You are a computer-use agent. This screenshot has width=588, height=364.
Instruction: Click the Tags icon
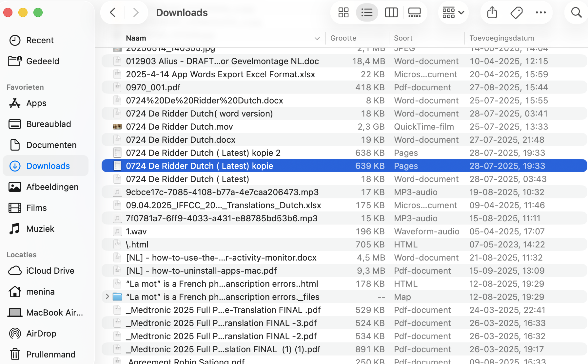pyautogui.click(x=516, y=12)
